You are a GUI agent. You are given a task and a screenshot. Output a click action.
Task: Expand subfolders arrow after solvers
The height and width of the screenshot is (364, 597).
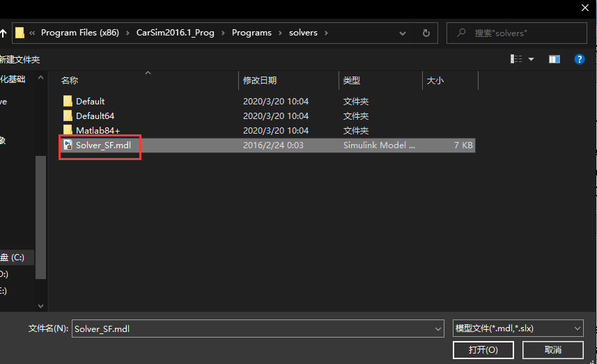point(326,33)
